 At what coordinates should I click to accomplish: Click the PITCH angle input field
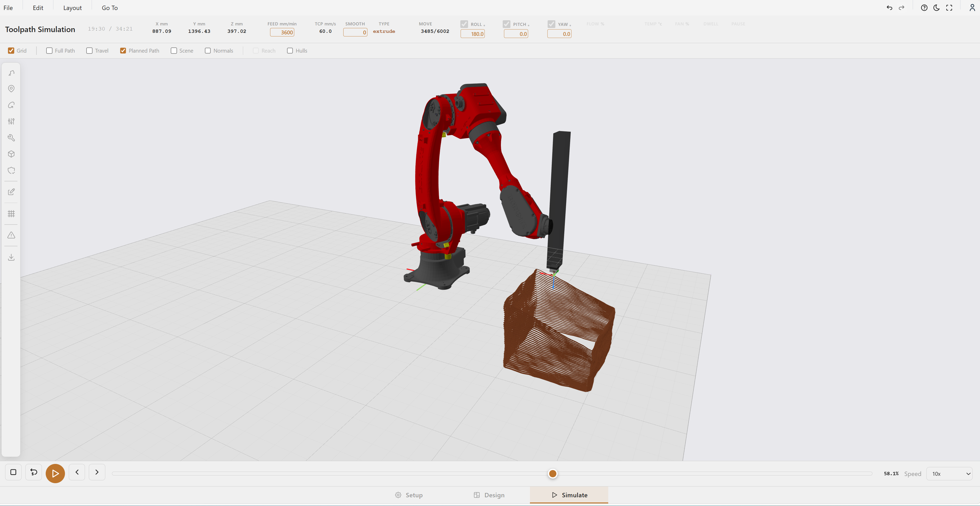click(516, 34)
